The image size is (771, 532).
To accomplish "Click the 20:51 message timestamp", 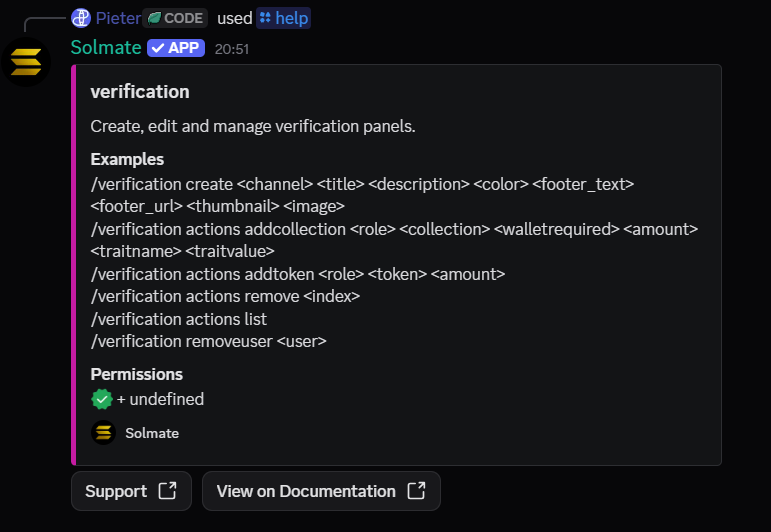I will [x=232, y=49].
